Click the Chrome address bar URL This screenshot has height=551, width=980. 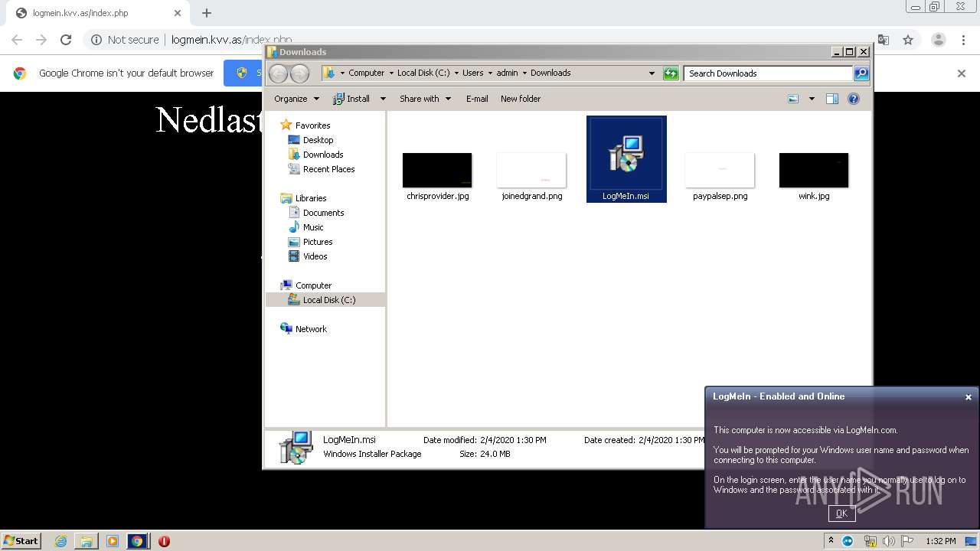[x=231, y=40]
